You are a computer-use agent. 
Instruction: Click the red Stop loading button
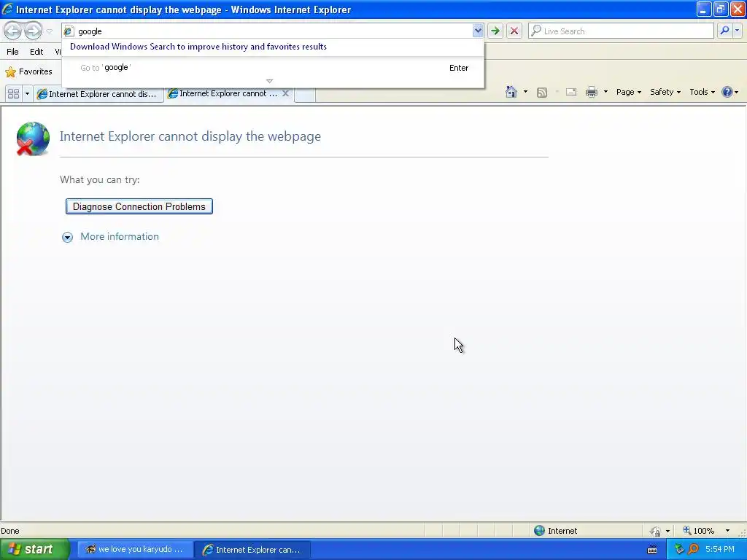(x=514, y=31)
